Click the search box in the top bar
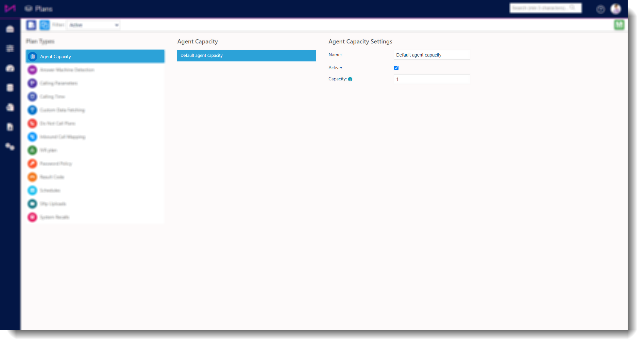The height and width of the screenshot is (346, 644). click(x=545, y=8)
